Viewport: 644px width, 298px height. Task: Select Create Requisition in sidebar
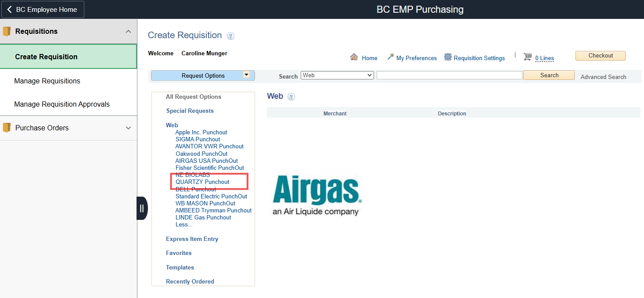68,57
